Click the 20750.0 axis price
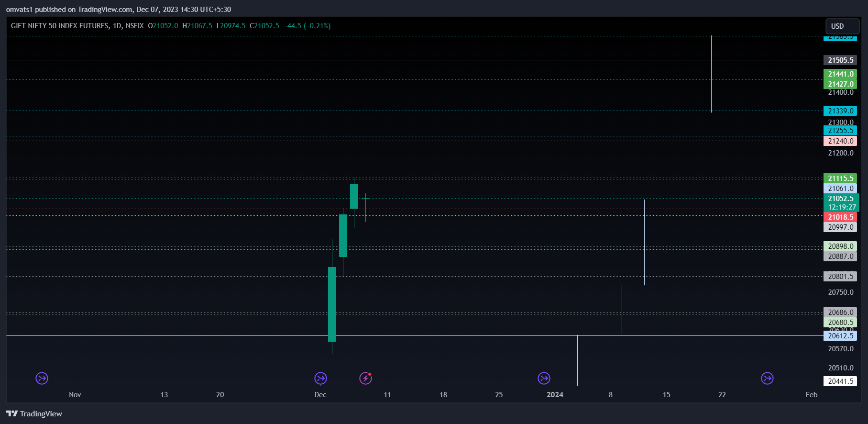Viewport: 868px width, 424px height. click(840, 292)
